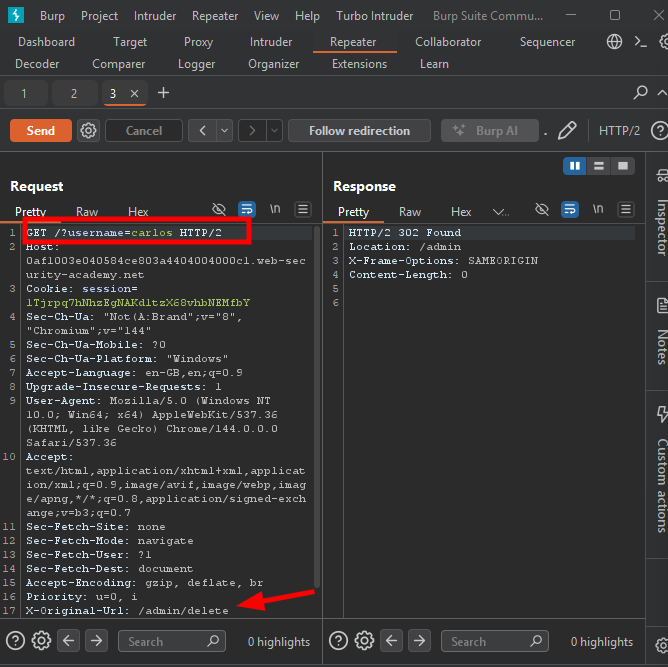The height and width of the screenshot is (667, 668).
Task: Open Request search settings gear
Action: point(41,641)
